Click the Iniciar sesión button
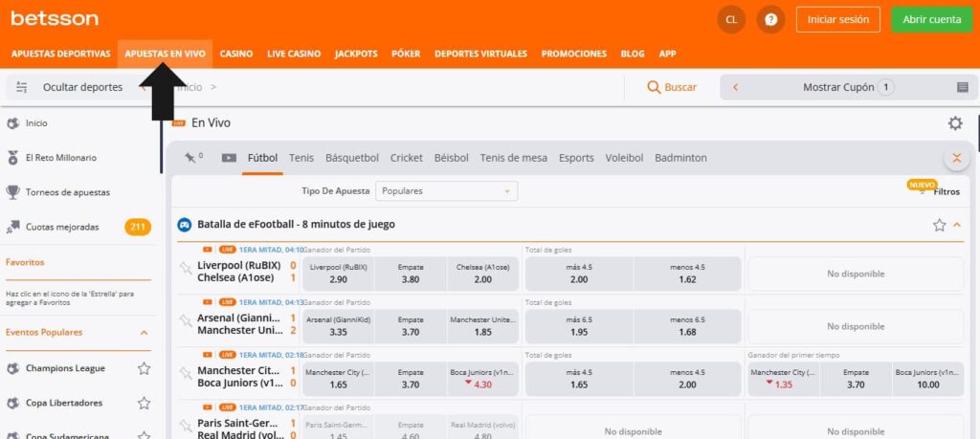 837,19
